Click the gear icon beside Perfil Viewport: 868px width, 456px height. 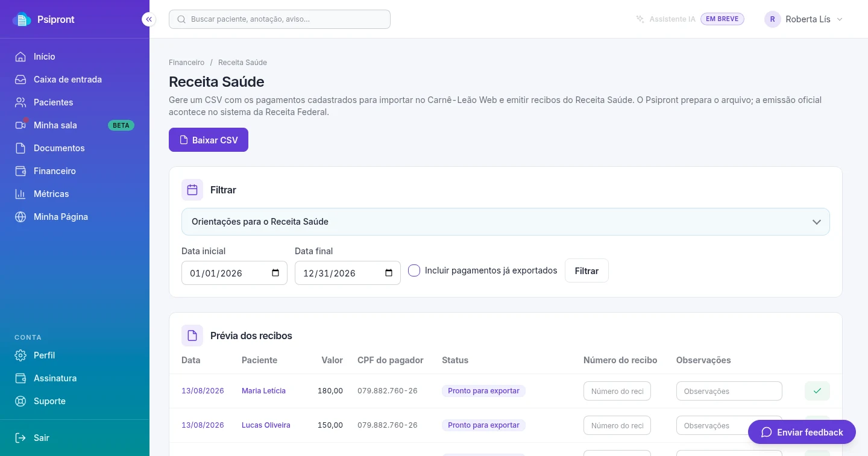(x=20, y=355)
